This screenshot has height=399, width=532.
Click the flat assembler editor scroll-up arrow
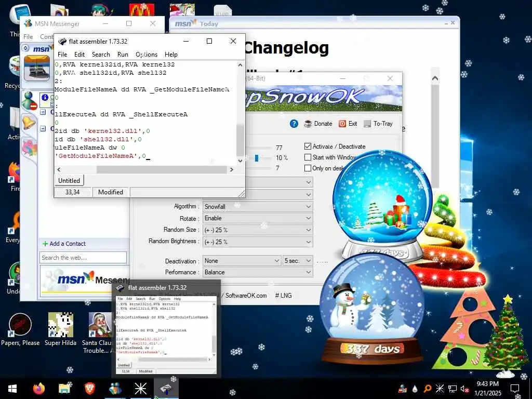coord(240,65)
